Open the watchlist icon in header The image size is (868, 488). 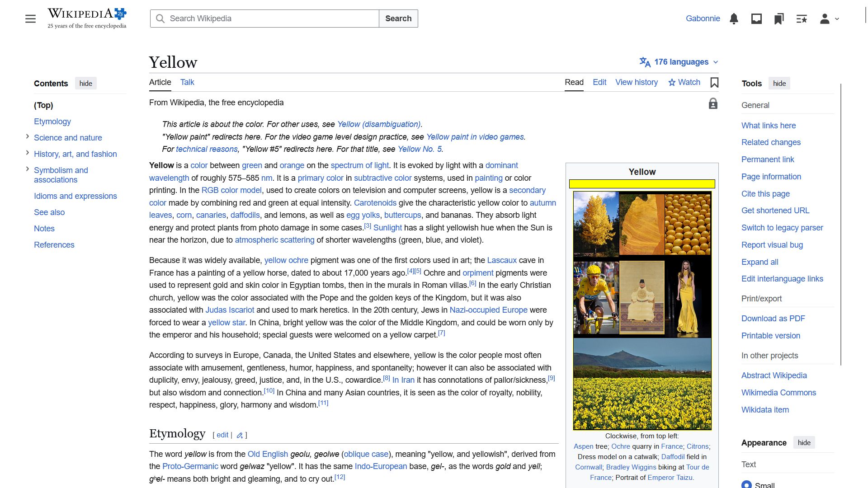point(802,19)
